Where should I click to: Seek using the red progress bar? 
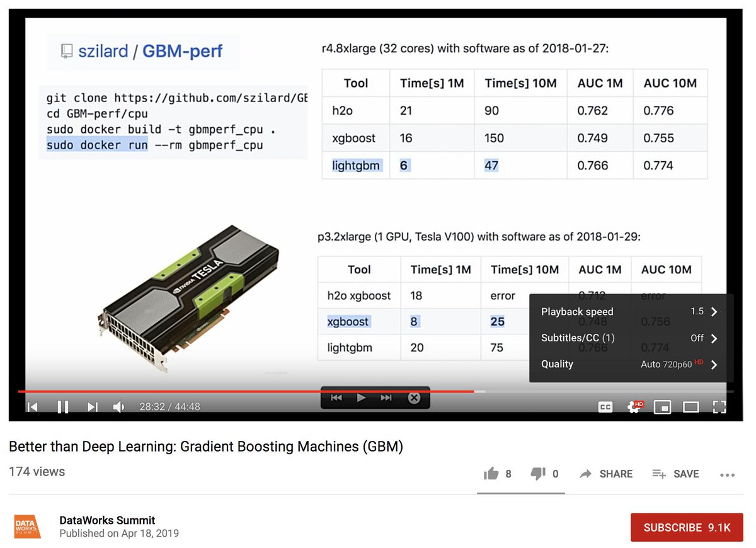click(x=246, y=391)
